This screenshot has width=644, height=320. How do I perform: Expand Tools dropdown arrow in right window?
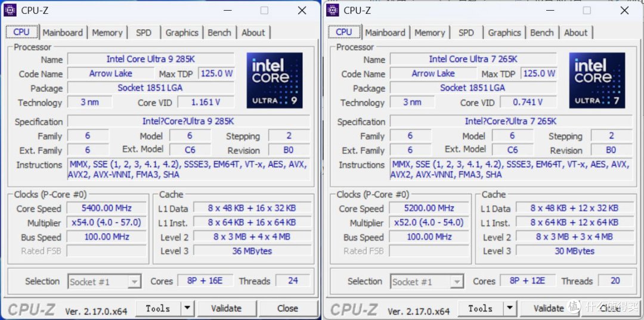point(510,308)
